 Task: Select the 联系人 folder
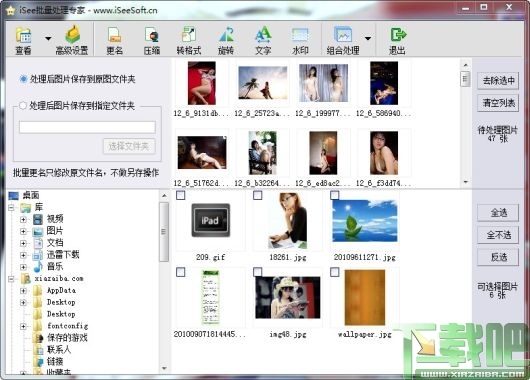coord(59,350)
